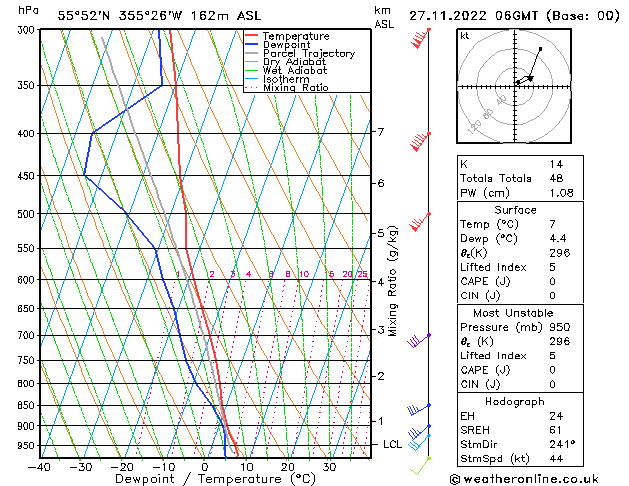Image resolution: width=629 pixels, height=486 pixels.
Task: Click the Mixing Ratio legend entry
Action: 286,87
